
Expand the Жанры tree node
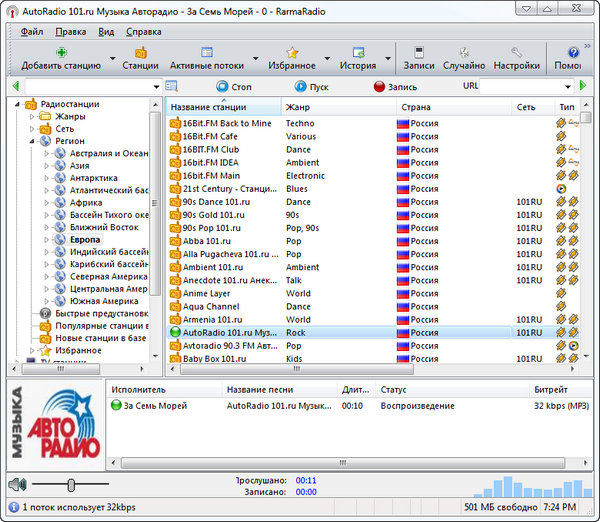click(x=33, y=117)
